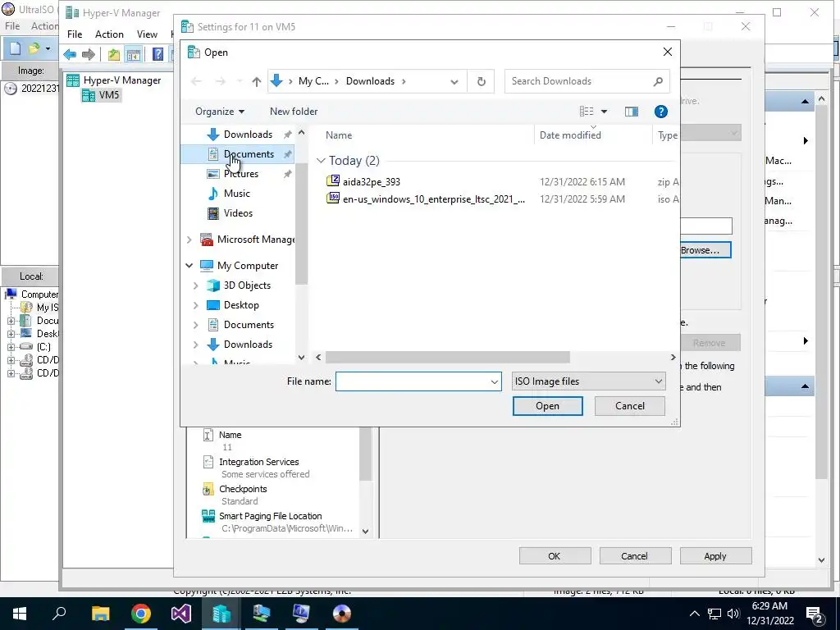
Task: Open Pictures in navigation pane
Action: pos(240,174)
